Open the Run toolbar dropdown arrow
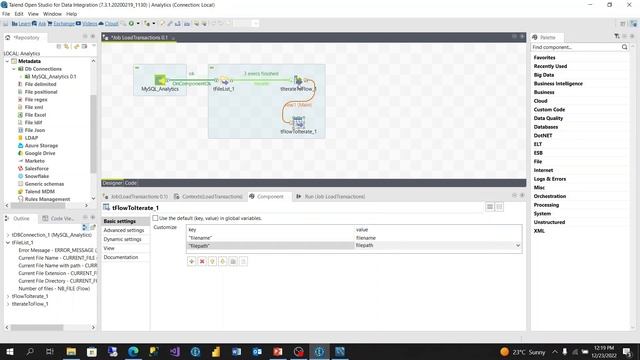The height and width of the screenshot is (360, 640). click(138, 24)
